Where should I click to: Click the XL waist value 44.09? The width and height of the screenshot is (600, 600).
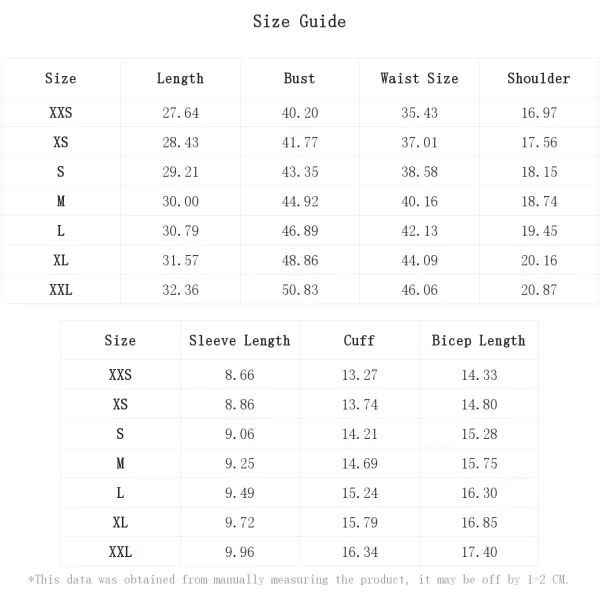click(419, 260)
